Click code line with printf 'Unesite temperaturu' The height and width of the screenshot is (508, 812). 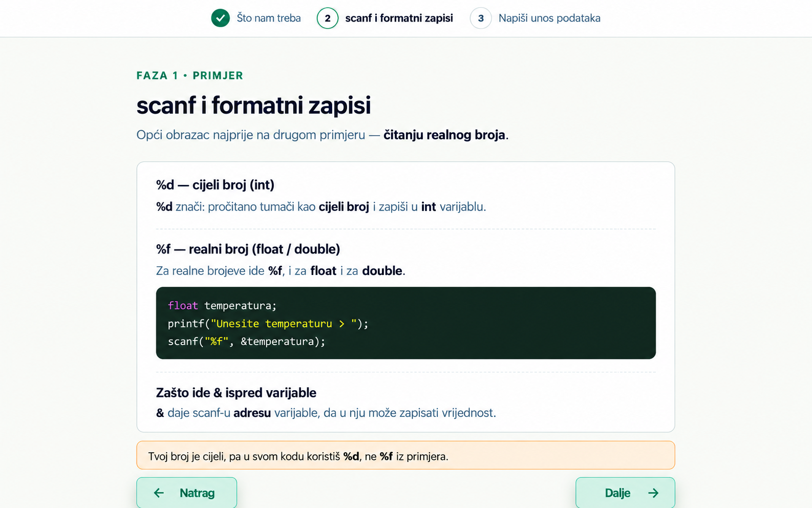coord(268,324)
